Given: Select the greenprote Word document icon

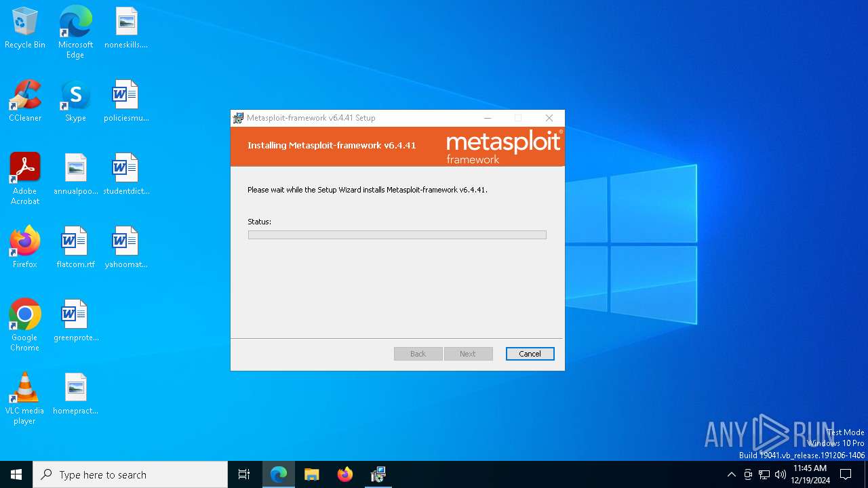Looking at the screenshot, I should (75, 321).
